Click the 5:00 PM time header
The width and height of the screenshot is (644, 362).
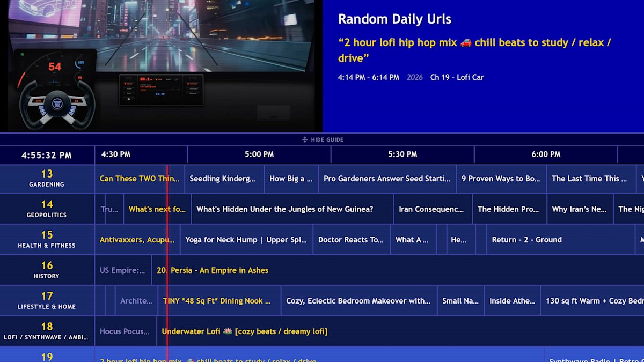tap(259, 154)
